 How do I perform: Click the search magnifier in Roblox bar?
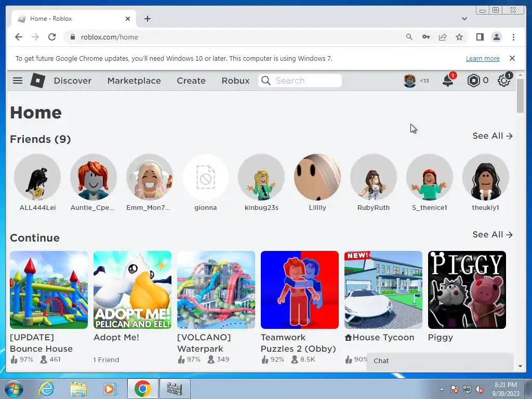266,81
